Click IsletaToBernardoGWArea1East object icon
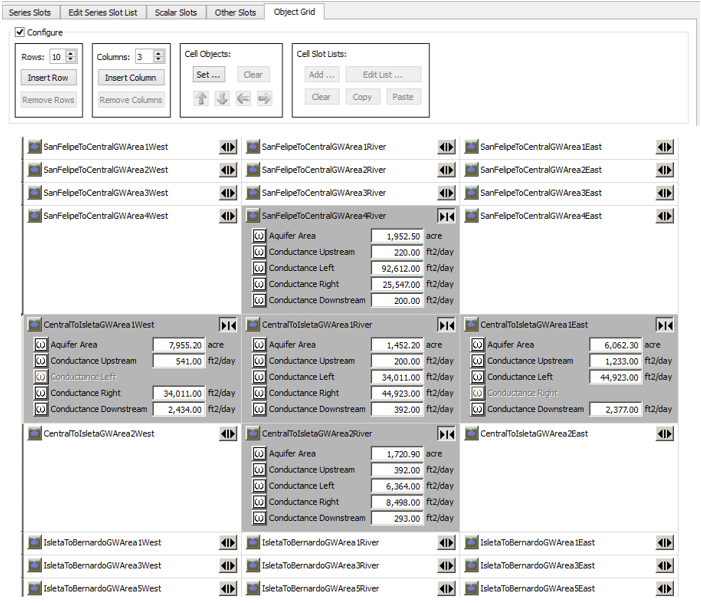 pos(471,543)
